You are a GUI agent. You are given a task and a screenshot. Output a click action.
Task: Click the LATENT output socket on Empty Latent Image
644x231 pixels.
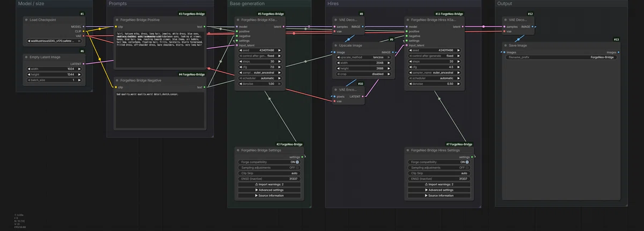coord(84,63)
